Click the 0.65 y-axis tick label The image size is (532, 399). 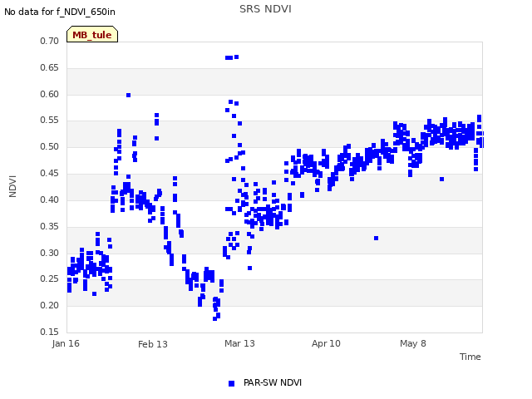point(50,67)
